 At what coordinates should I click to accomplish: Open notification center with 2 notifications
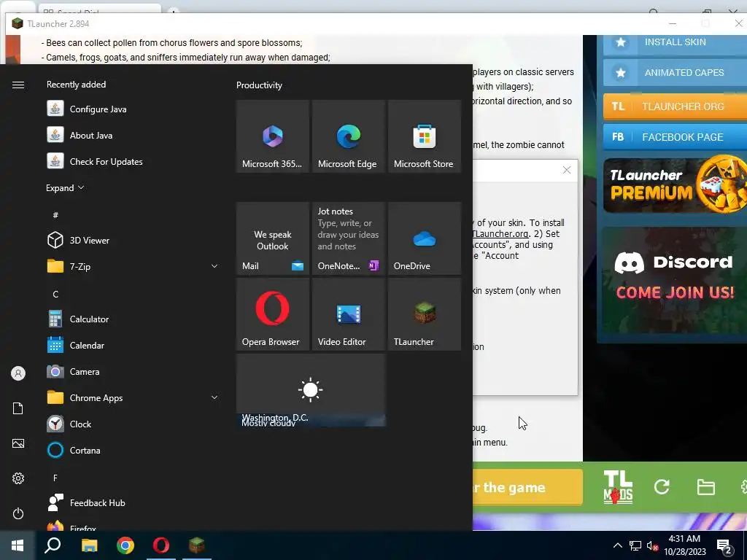pos(724,546)
